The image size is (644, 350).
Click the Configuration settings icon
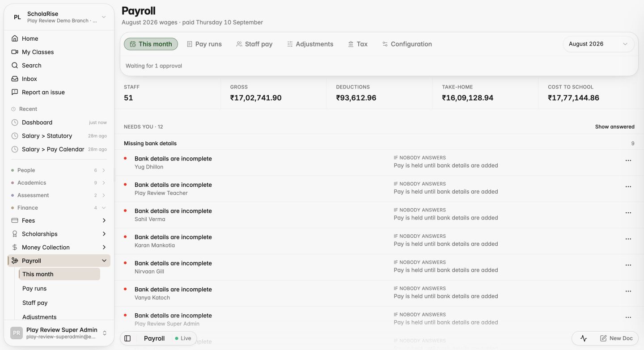[x=385, y=44]
